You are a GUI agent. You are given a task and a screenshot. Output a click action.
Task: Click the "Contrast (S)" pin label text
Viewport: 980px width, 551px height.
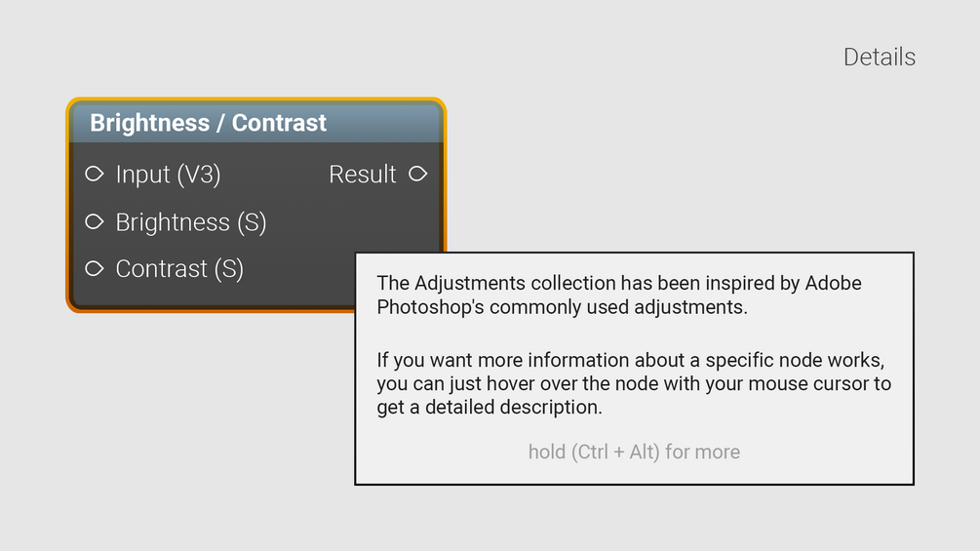point(178,269)
